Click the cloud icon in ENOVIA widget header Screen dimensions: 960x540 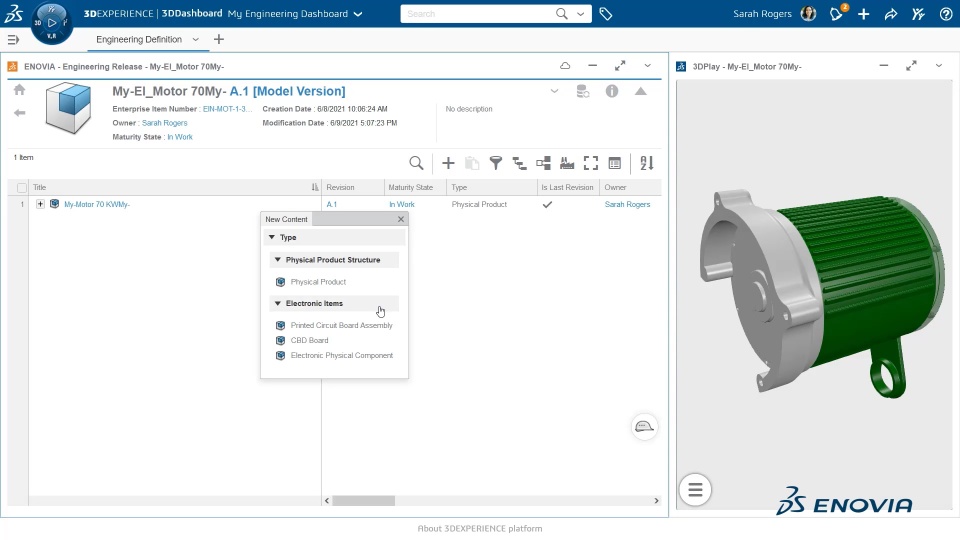tap(565, 66)
